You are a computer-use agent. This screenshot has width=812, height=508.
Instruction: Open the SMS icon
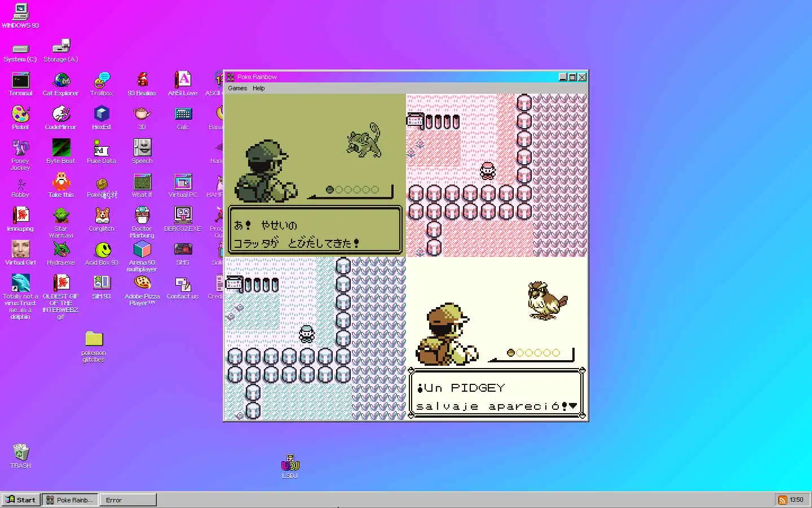[x=183, y=254]
